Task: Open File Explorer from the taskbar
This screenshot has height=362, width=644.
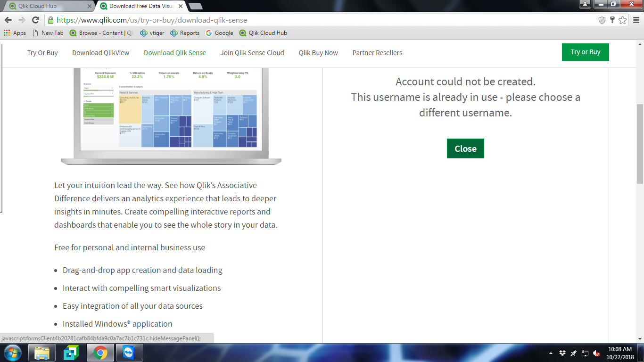Action: 42,353
